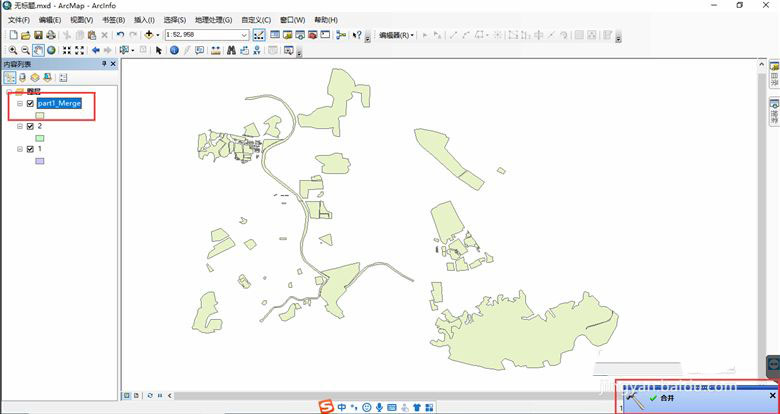
Task: Open 视图(V) menu
Action: click(82, 20)
